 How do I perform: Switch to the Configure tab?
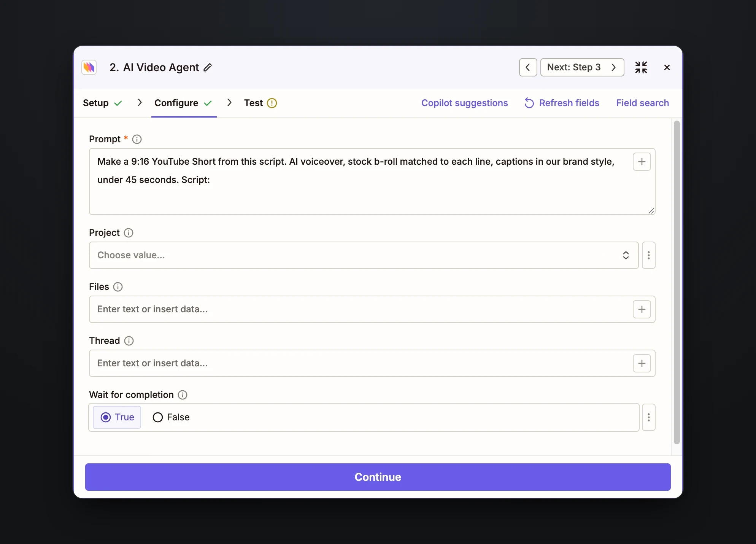tap(183, 103)
